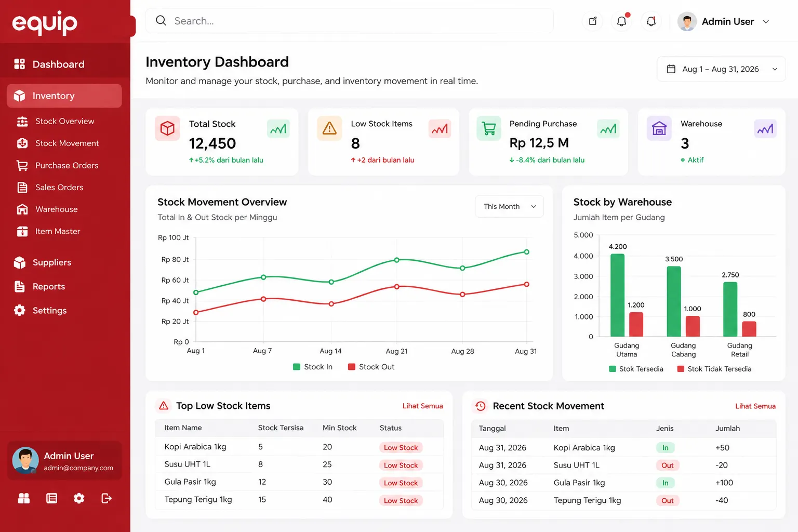Screen dimensions: 798x532
Task: Click the Low Stock Items warning icon
Action: coord(329,128)
